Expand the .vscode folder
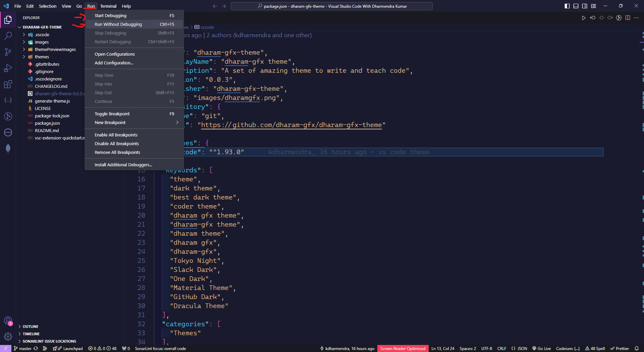644x352 pixels. click(42, 35)
